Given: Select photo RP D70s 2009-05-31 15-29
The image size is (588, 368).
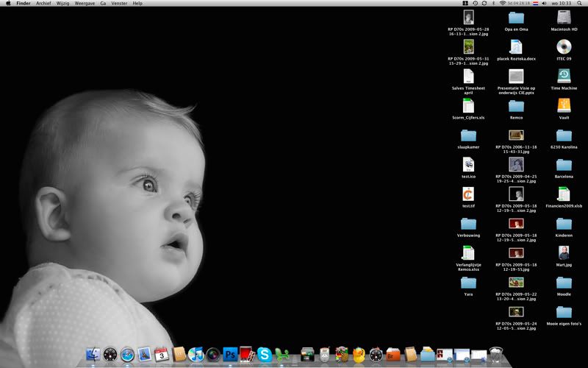Looking at the screenshot, I should [x=468, y=47].
